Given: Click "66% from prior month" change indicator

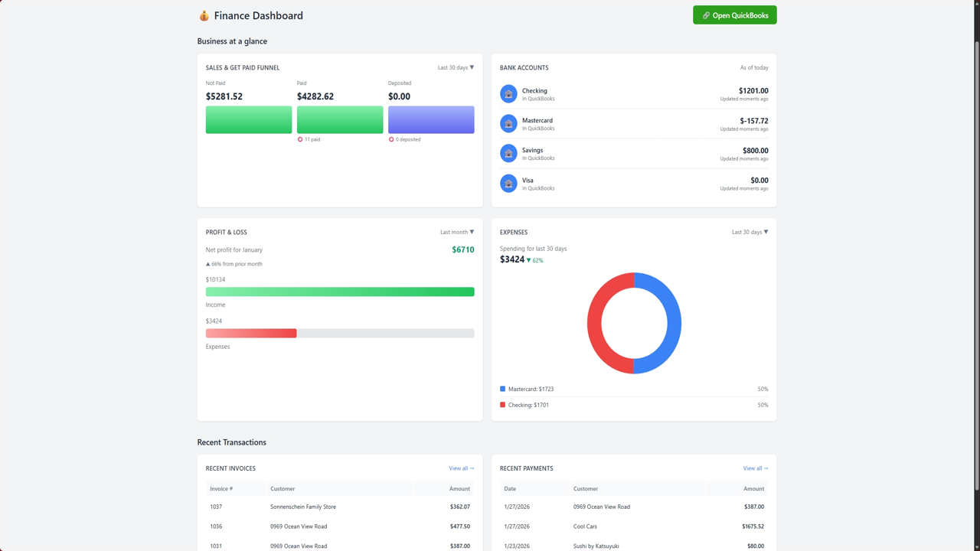Looking at the screenshot, I should tap(234, 264).
